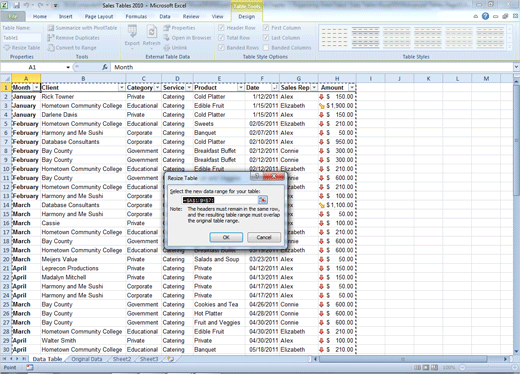The height and width of the screenshot is (374, 520).
Task: Click Convert to Range
Action: 72,48
